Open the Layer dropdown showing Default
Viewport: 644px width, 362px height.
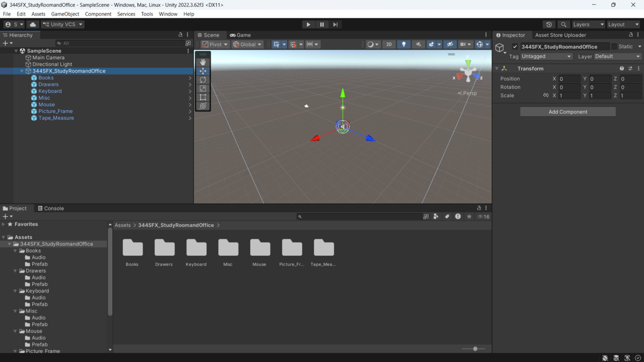click(618, 56)
